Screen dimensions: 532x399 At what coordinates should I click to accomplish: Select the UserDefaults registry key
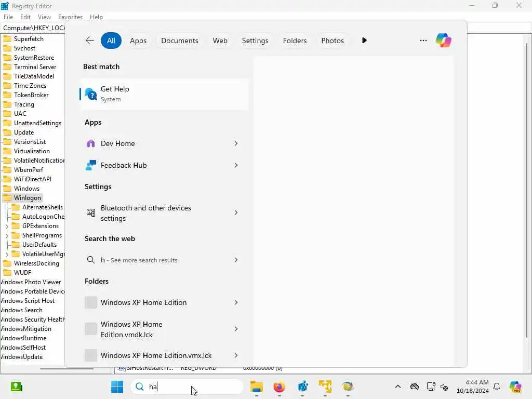39,245
